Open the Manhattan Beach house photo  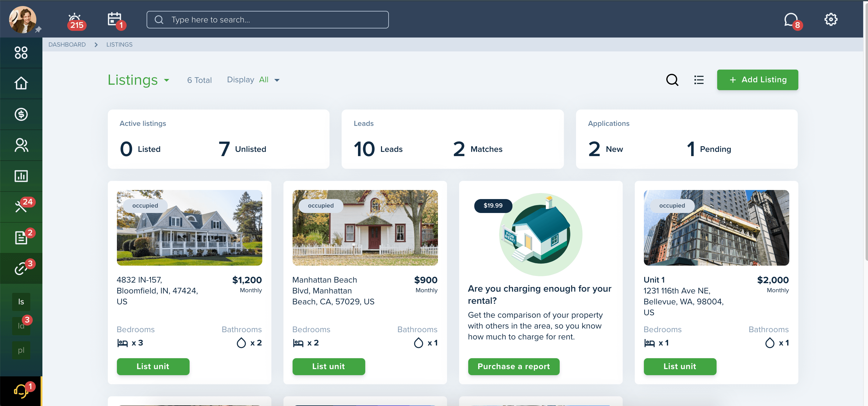pos(365,228)
